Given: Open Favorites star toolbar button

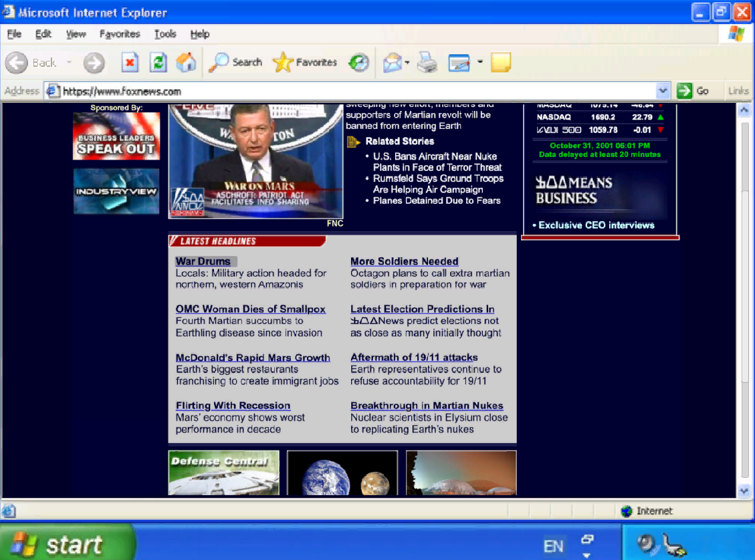Looking at the screenshot, I should pyautogui.click(x=305, y=63).
